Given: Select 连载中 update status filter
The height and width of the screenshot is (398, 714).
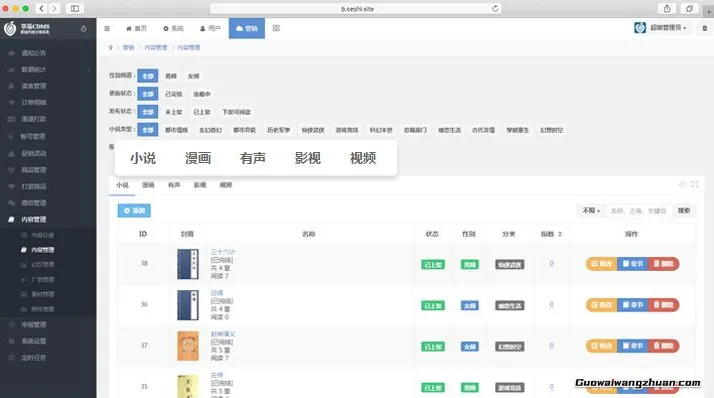Looking at the screenshot, I should point(202,94).
